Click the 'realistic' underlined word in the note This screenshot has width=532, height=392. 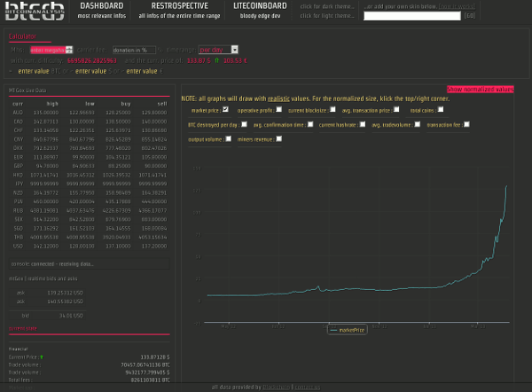[x=278, y=98]
